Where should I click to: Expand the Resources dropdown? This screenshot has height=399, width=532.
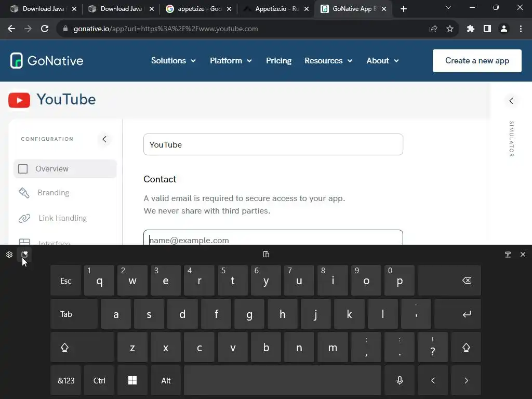point(328,61)
